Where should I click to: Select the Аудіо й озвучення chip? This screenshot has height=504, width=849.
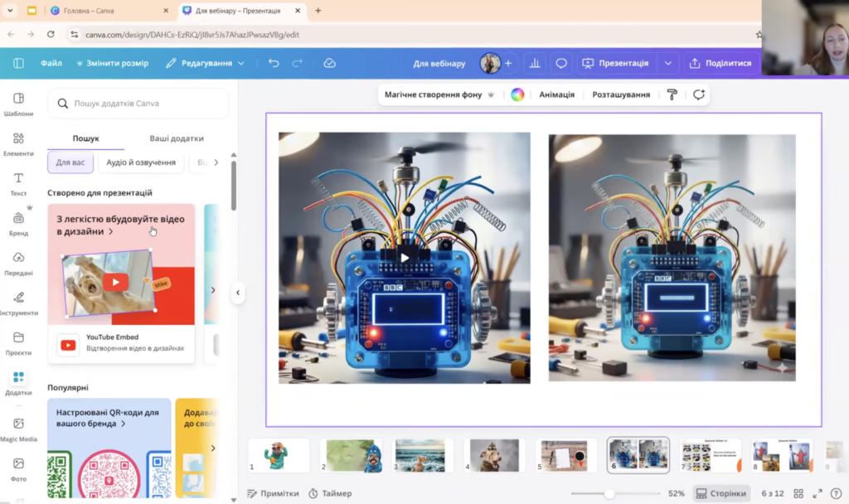point(141,162)
